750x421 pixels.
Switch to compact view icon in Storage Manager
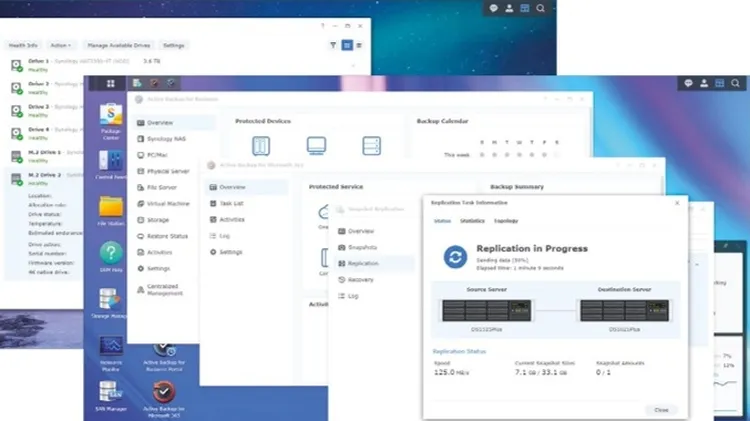(359, 45)
